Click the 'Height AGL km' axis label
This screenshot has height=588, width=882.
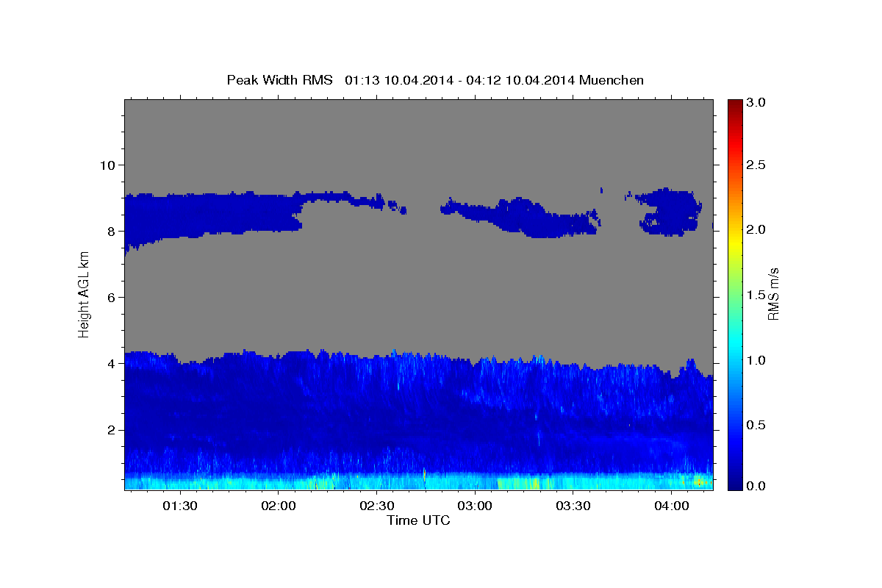[85, 294]
